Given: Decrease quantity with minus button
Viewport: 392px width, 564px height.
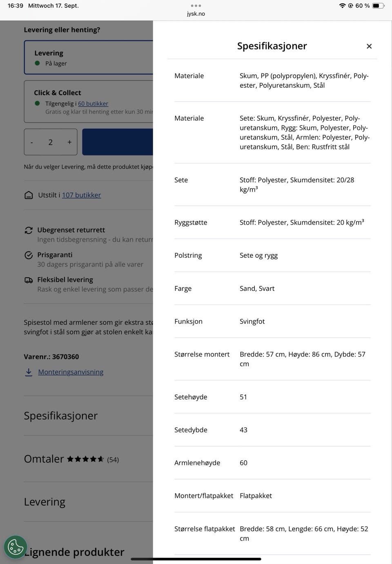Looking at the screenshot, I should click(32, 142).
